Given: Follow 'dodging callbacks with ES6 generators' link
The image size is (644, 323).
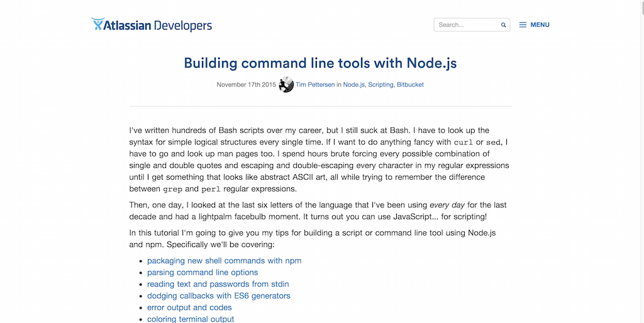Looking at the screenshot, I should click(218, 295).
